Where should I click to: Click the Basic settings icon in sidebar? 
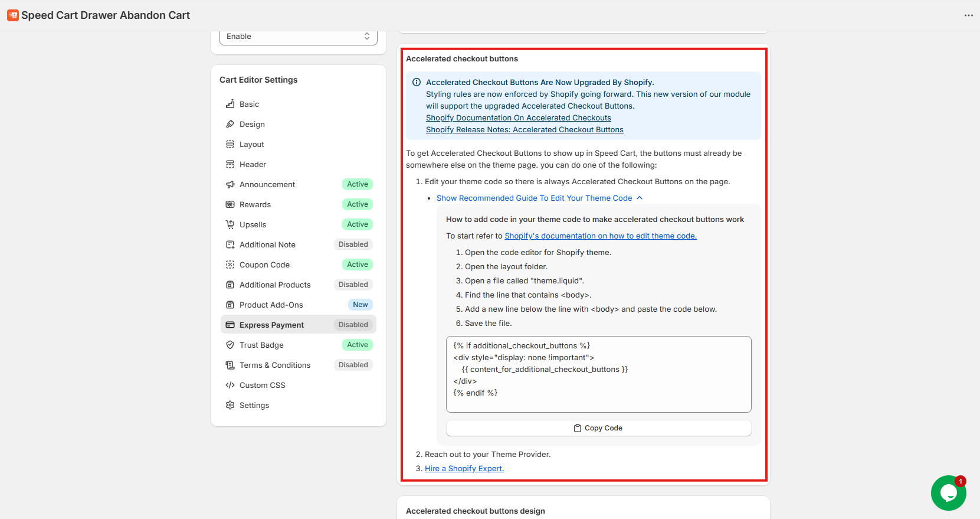click(230, 105)
